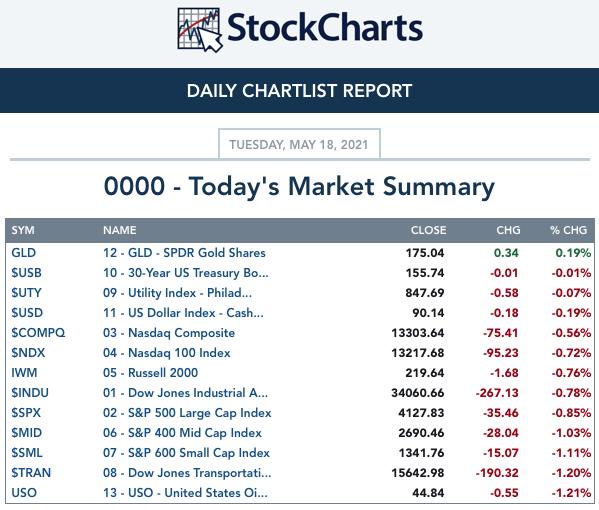The width and height of the screenshot is (599, 510).
Task: Select S&P 400 Mid Cap Index link
Action: click(182, 432)
